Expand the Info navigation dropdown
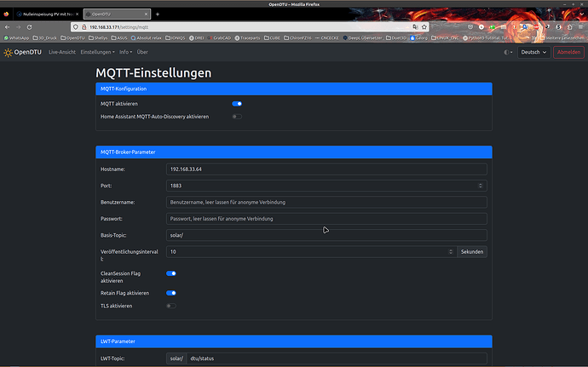 coord(125,52)
